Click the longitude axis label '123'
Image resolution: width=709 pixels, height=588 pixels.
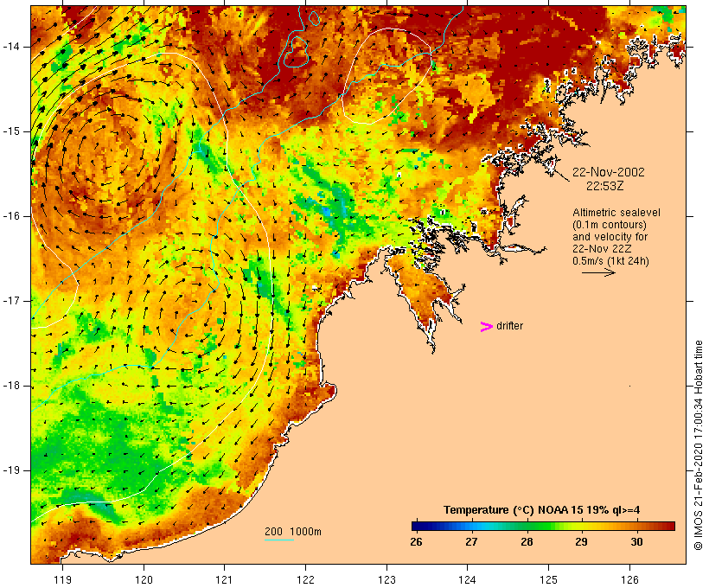(x=386, y=579)
